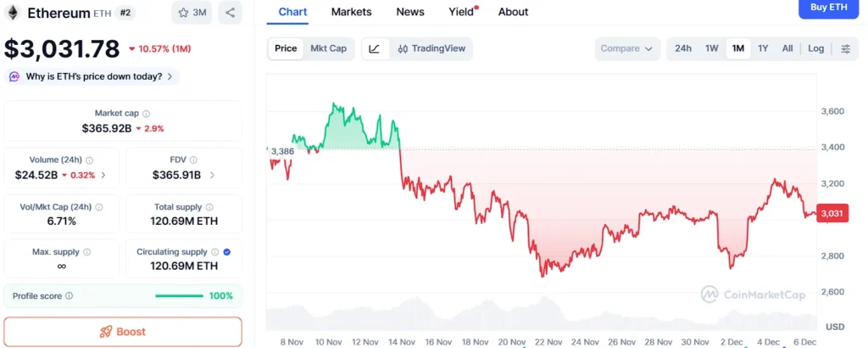Click the share icon next to 3M

click(230, 13)
